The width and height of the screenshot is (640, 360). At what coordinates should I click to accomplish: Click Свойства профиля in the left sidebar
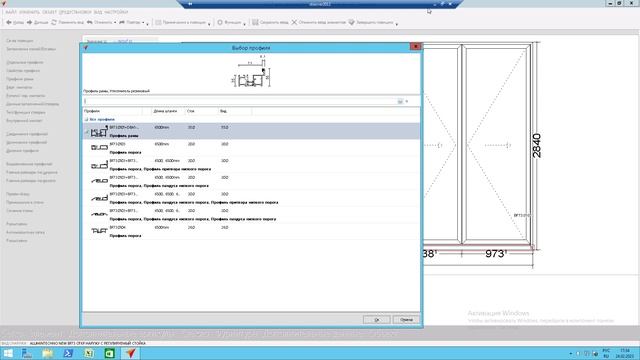23,71
